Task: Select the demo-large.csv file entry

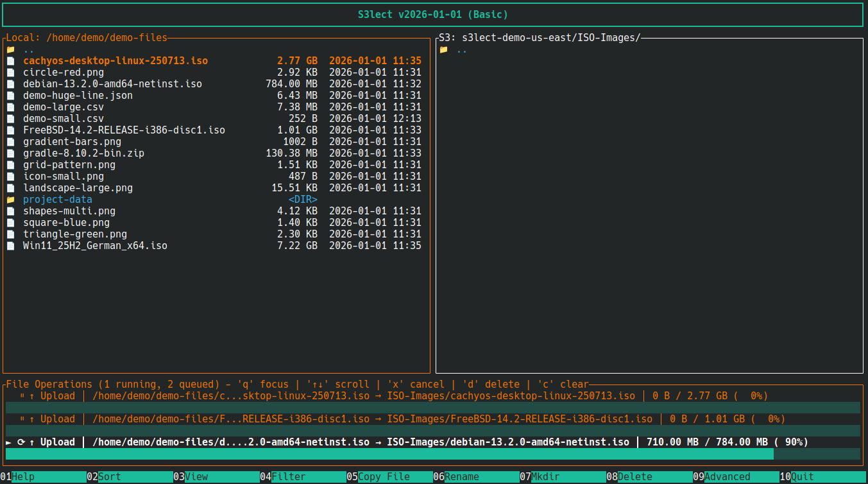Action: 64,107
